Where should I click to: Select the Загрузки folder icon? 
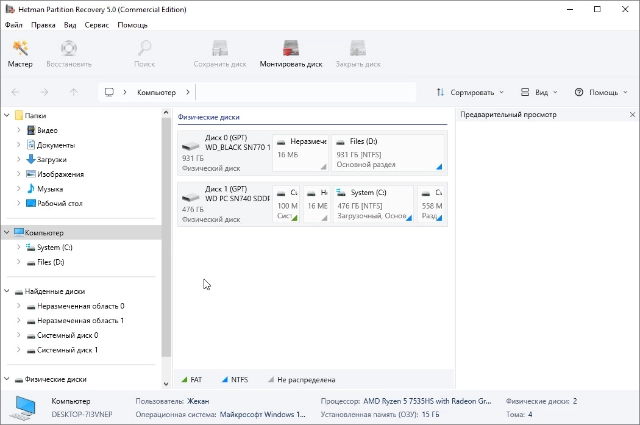coord(31,160)
